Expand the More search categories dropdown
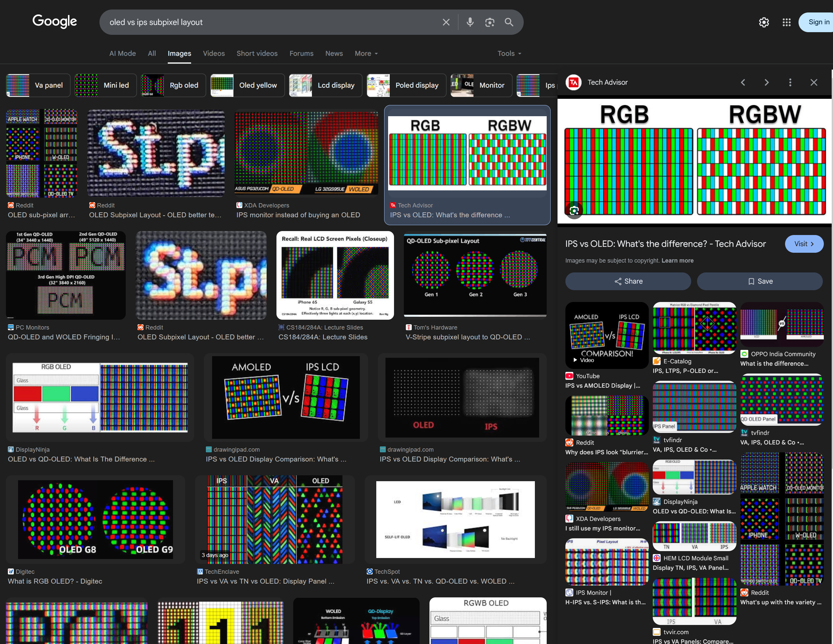The width and height of the screenshot is (833, 644). coord(366,54)
